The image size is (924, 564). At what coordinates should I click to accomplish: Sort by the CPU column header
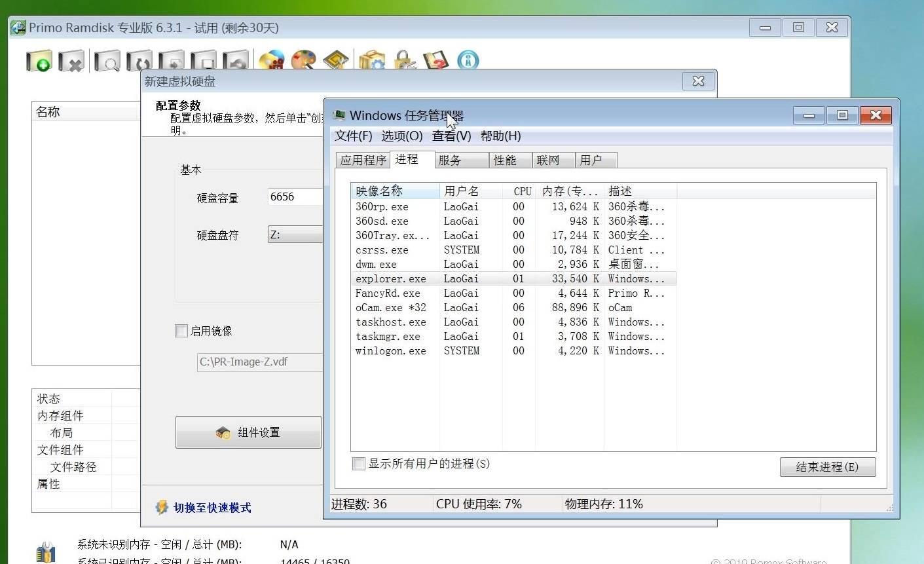[519, 191]
